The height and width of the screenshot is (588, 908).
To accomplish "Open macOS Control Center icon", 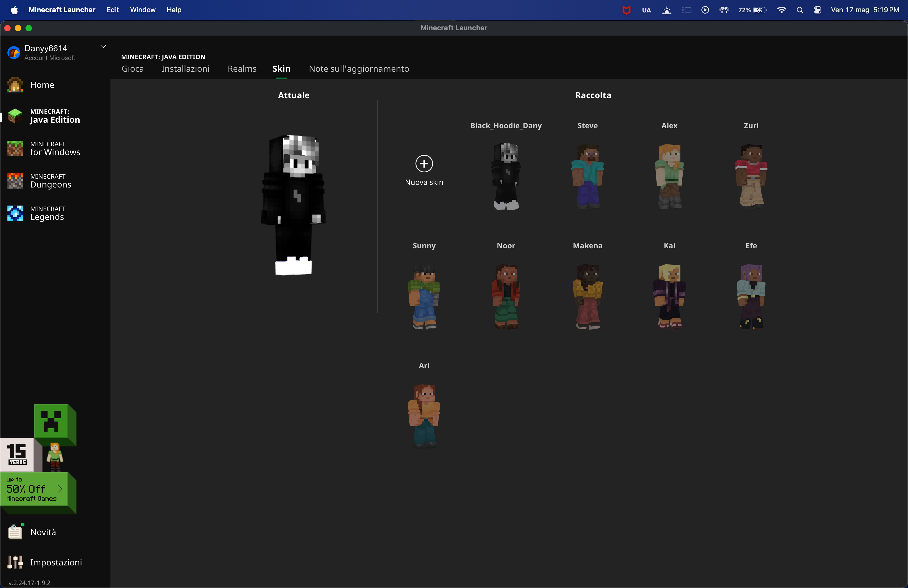I will point(817,10).
